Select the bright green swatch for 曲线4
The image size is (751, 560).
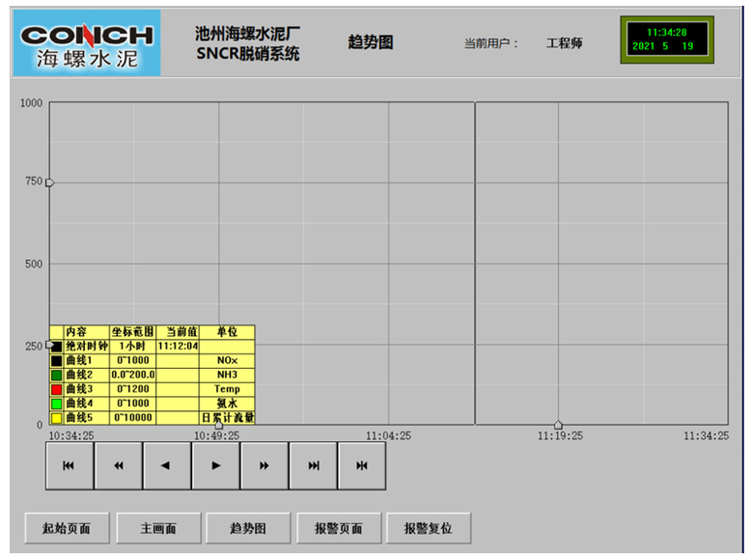click(57, 404)
